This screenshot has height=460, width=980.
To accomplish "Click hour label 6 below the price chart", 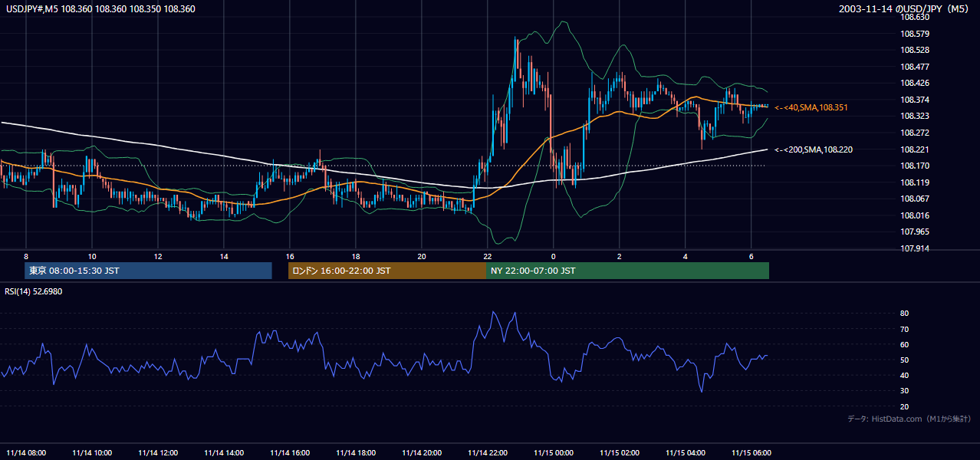I will [x=751, y=256].
